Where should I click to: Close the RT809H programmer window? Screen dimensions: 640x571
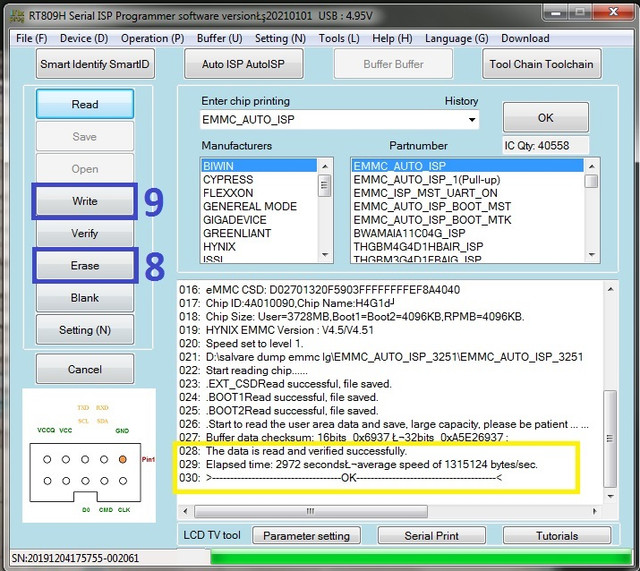click(x=614, y=12)
